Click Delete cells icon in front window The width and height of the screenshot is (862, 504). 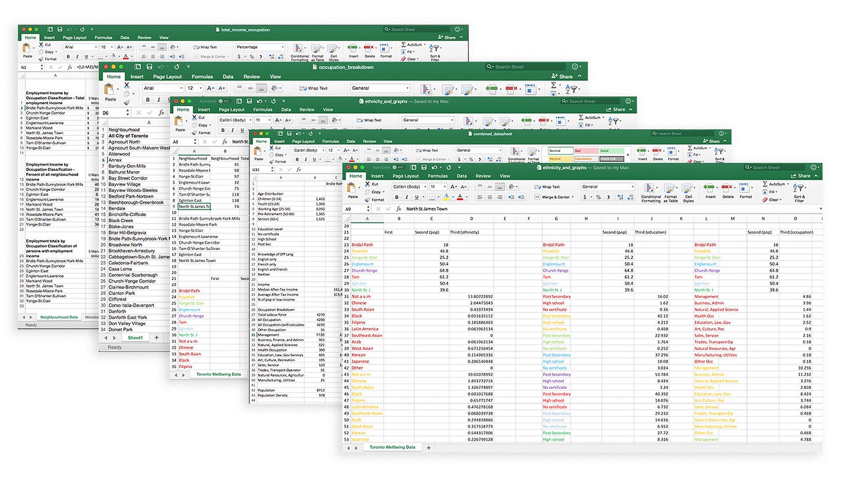click(x=727, y=187)
